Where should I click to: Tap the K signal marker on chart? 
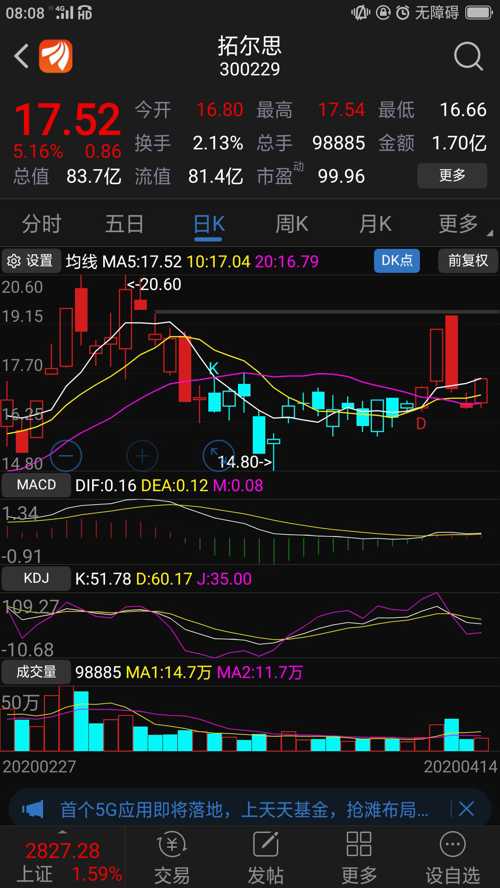tap(213, 368)
